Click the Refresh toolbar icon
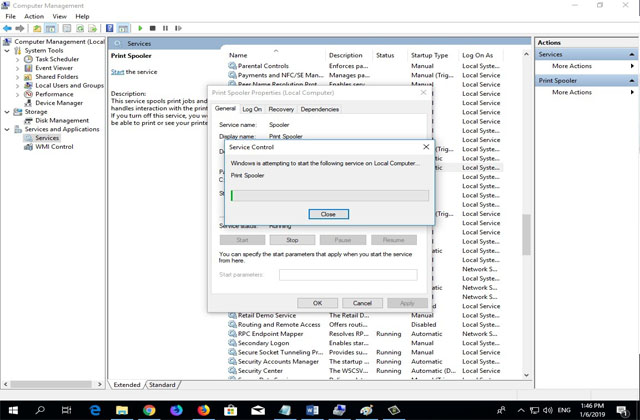The height and width of the screenshot is (420, 640). coord(80,28)
